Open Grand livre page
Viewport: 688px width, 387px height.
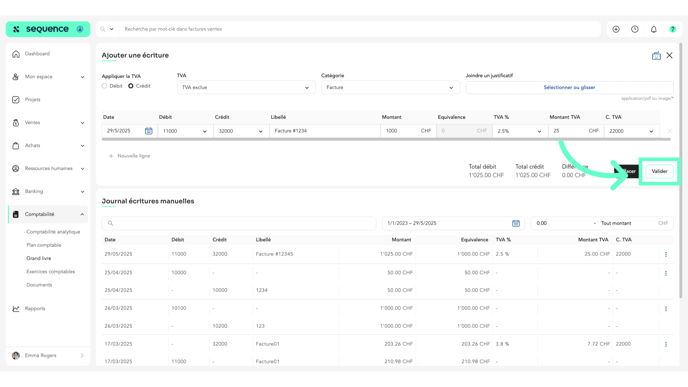click(39, 258)
